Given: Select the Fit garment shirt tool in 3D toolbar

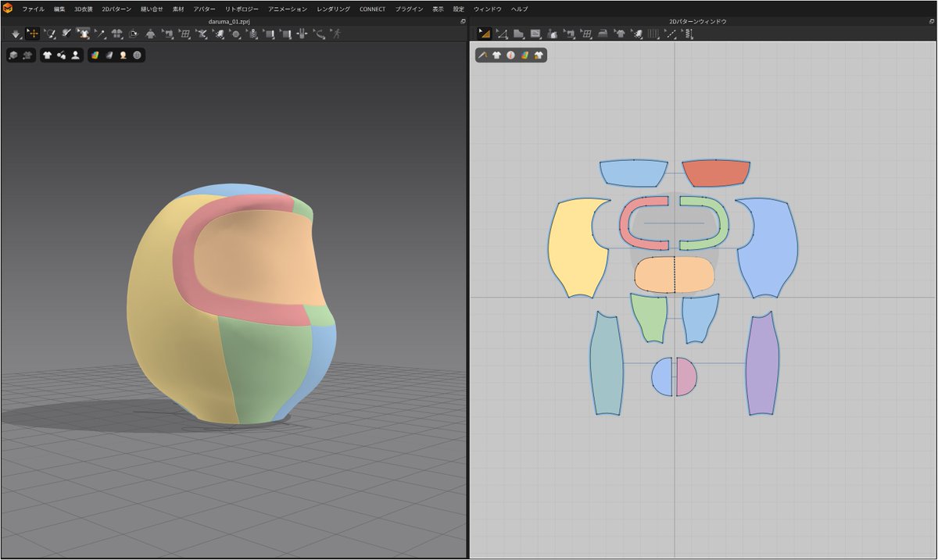Looking at the screenshot, I should (x=84, y=34).
